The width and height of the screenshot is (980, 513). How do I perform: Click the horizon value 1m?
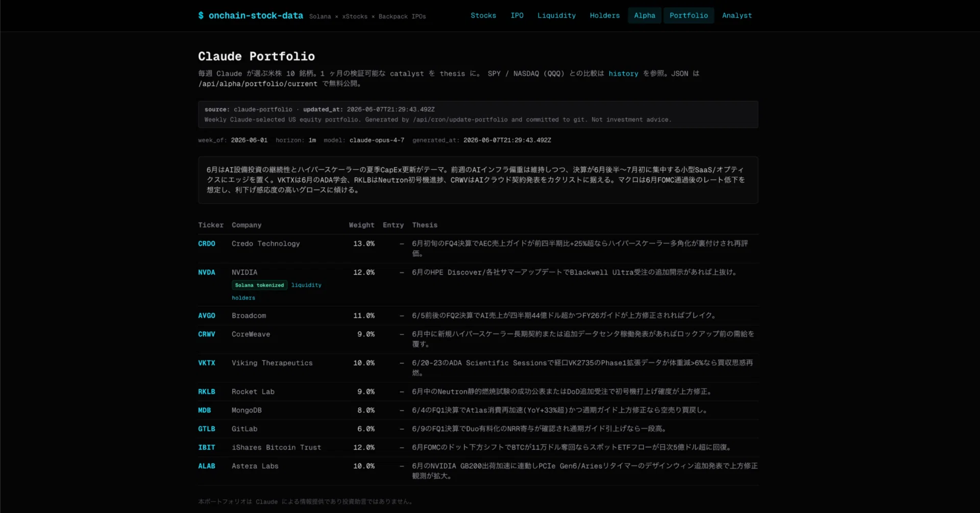pyautogui.click(x=312, y=140)
